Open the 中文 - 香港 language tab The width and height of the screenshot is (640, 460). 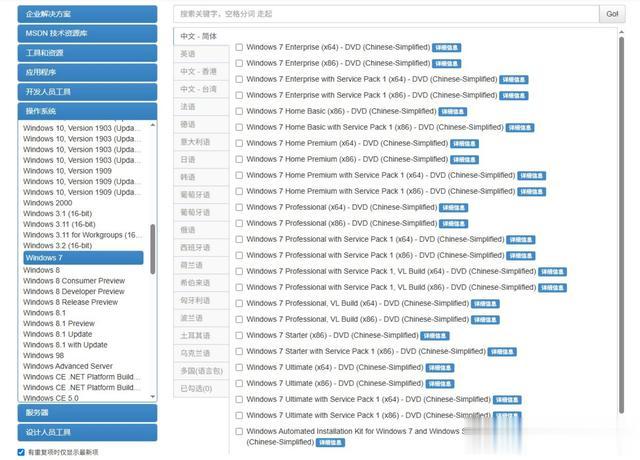(x=201, y=71)
